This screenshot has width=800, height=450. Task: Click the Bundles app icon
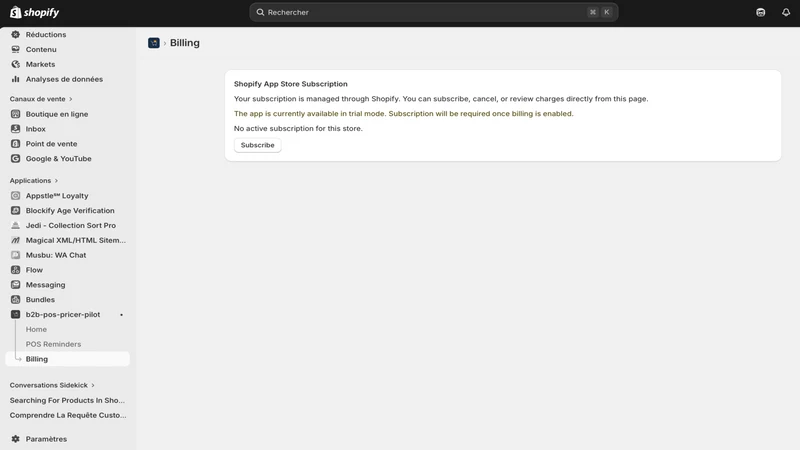(15, 299)
